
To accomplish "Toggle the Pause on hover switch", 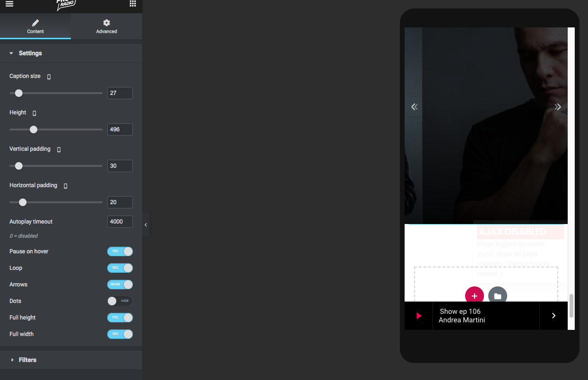I will [x=120, y=251].
